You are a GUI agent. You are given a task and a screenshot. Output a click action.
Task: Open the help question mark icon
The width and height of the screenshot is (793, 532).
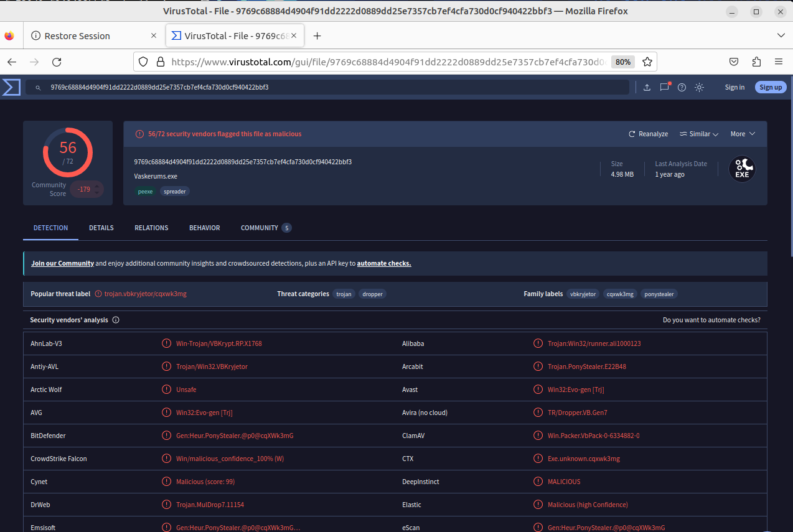tap(682, 88)
